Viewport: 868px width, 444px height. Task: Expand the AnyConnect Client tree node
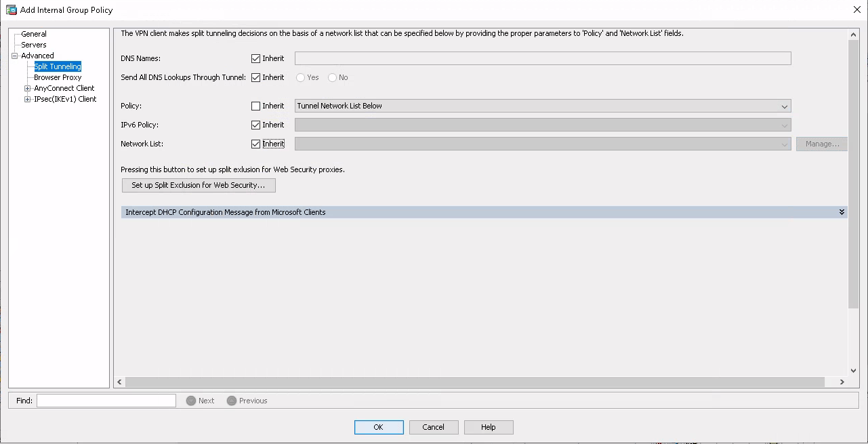[x=28, y=88]
